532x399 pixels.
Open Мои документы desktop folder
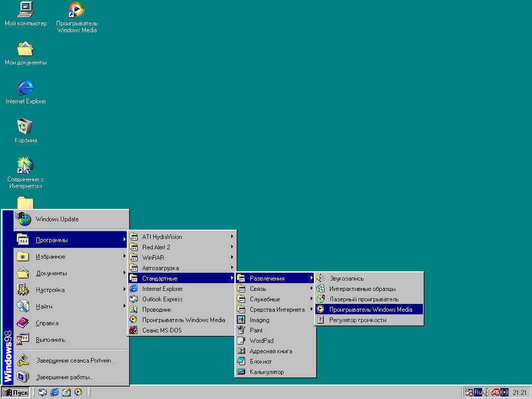tap(25, 53)
